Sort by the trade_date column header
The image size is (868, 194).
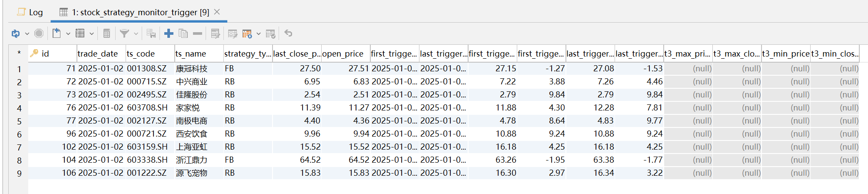98,54
